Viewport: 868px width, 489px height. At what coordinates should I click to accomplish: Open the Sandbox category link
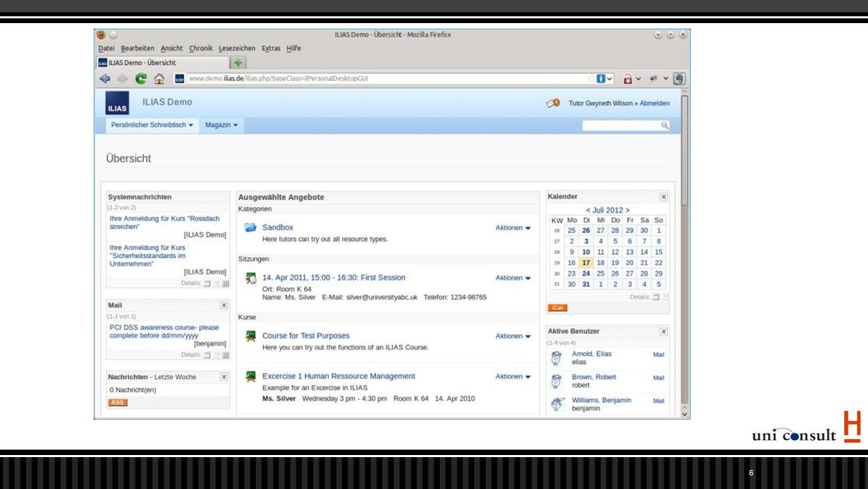(278, 228)
